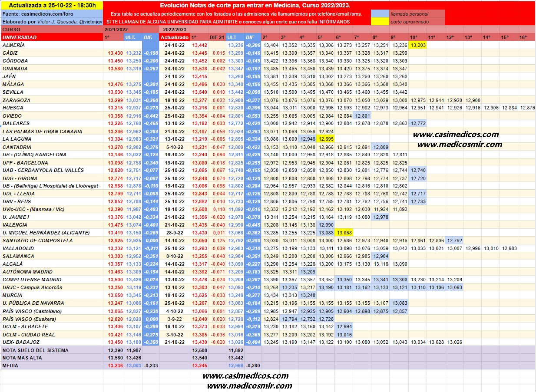This screenshot has height=392, width=536.
Task: Select 'U. MIGUEL HERNÁNDEZ (ALICANTE)' row label
Action: coord(52,233)
